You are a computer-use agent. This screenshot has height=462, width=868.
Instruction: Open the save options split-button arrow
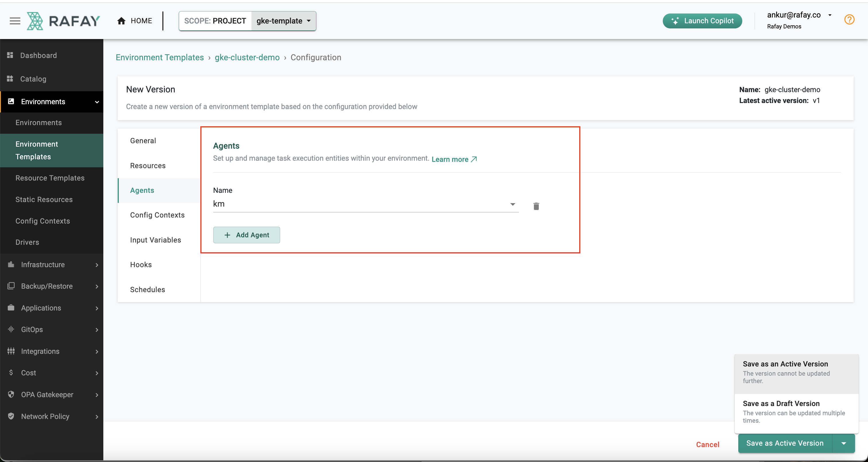point(843,443)
